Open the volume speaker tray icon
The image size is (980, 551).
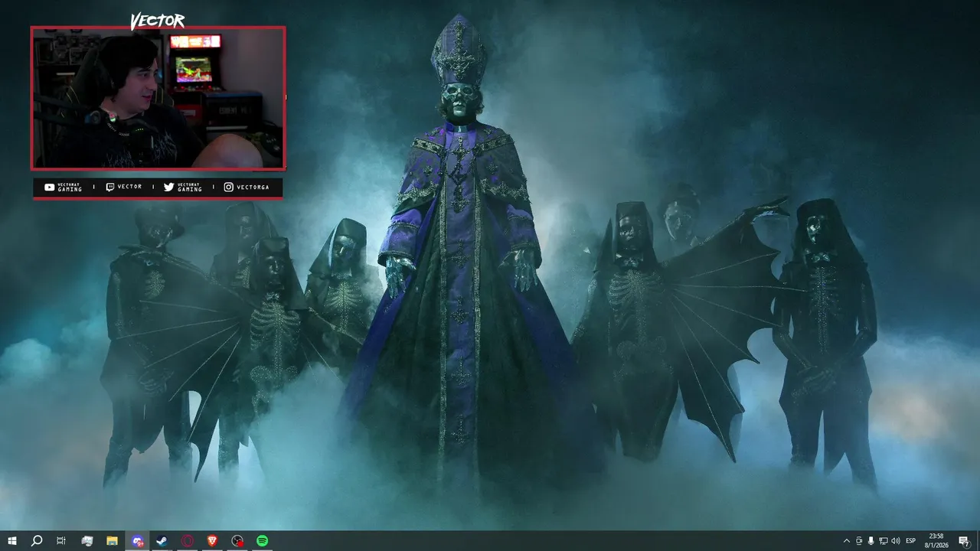point(896,541)
